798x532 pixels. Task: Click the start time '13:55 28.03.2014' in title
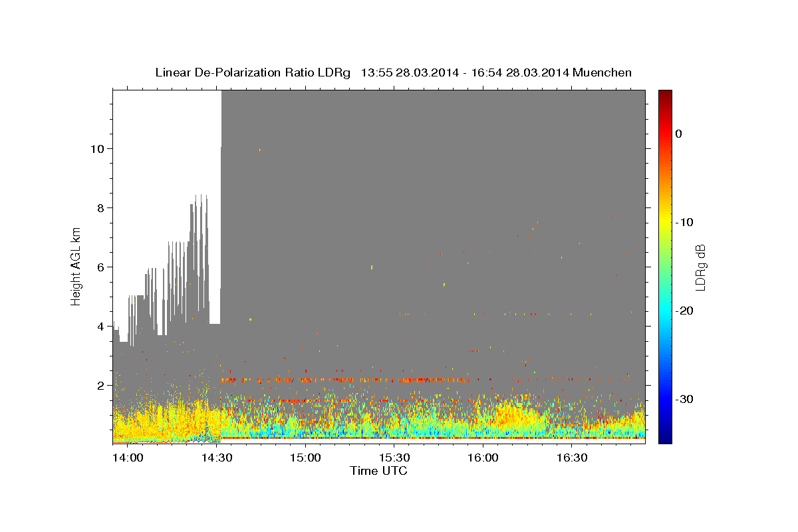pos(409,72)
